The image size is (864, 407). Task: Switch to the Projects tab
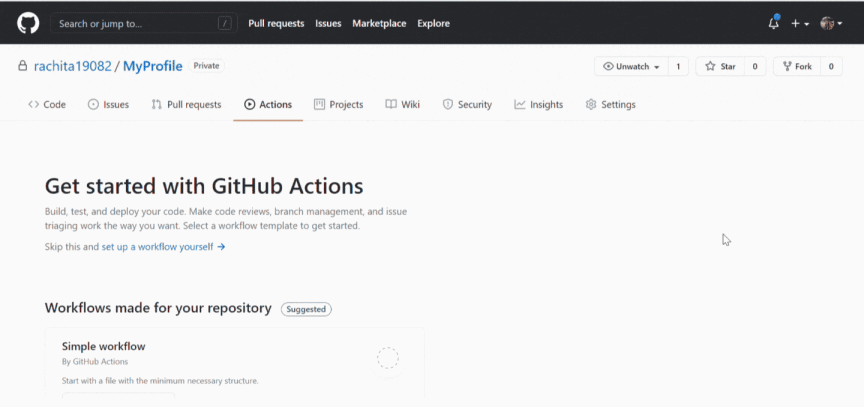click(x=338, y=105)
